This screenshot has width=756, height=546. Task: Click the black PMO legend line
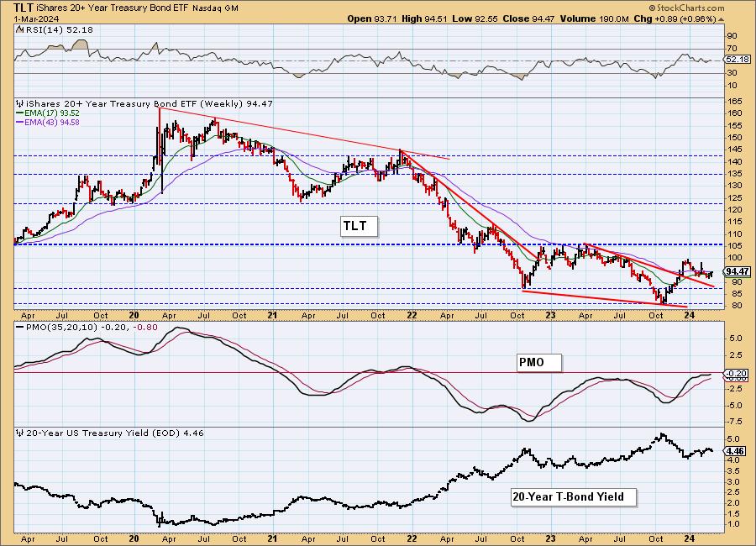click(20, 327)
